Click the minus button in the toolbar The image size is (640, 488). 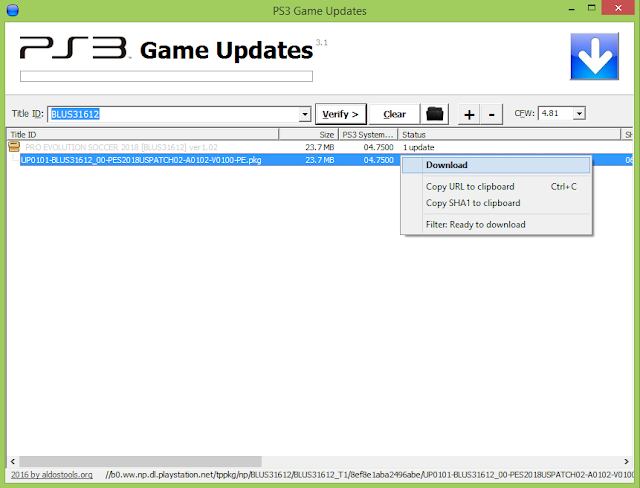(x=491, y=114)
